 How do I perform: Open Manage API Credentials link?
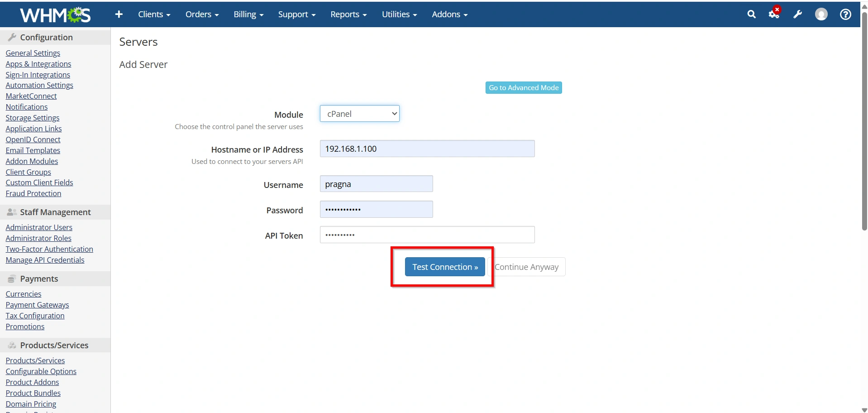click(x=45, y=260)
